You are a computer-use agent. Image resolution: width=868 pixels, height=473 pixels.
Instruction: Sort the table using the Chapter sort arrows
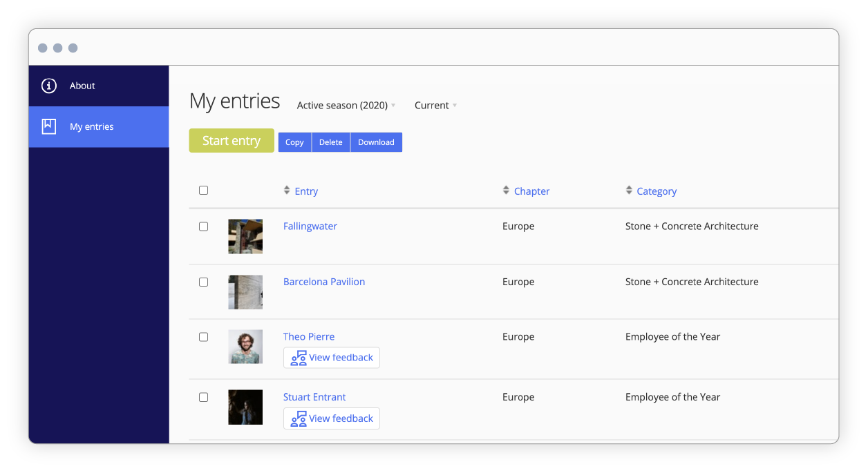[506, 190]
